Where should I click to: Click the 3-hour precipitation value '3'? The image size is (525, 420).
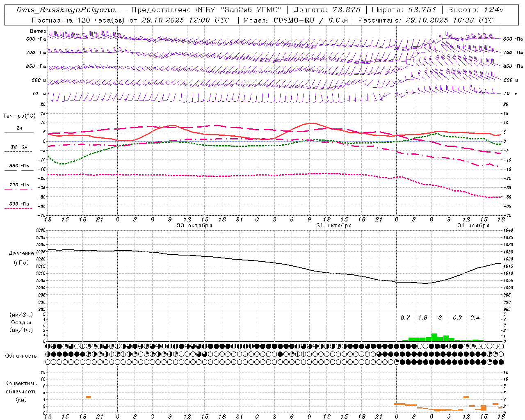coord(440,318)
